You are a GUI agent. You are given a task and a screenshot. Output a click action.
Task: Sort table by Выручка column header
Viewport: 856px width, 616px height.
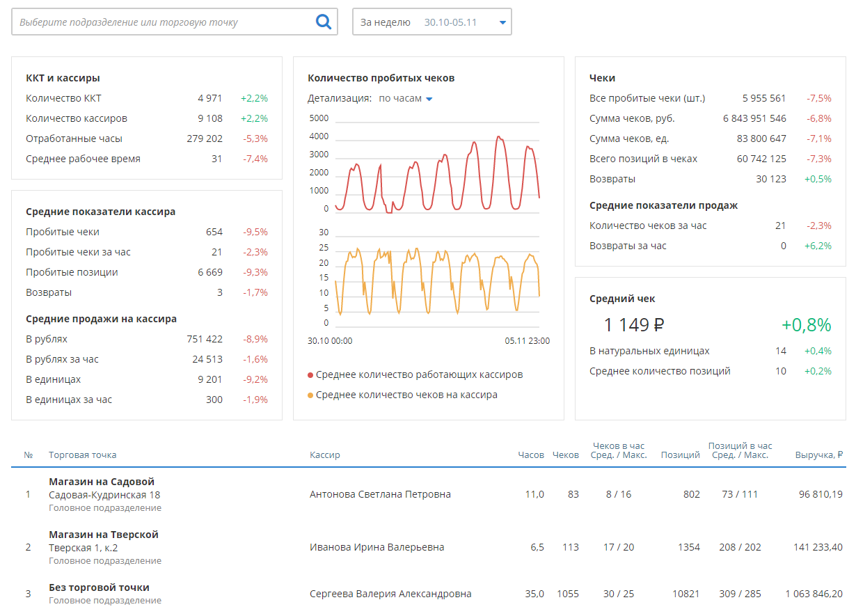[x=818, y=455]
